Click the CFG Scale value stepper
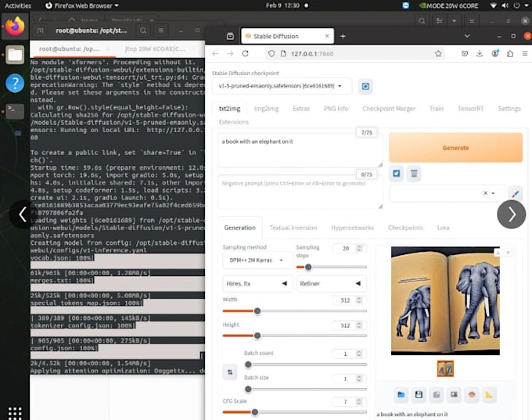532x420 pixels. coord(359,402)
